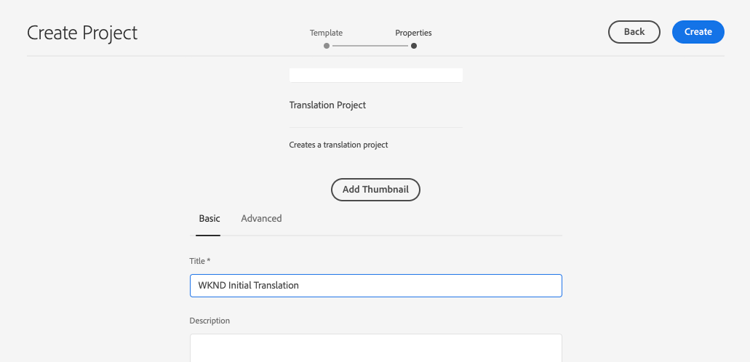
Task: Click the 'Creates a translation project' text
Action: (338, 145)
